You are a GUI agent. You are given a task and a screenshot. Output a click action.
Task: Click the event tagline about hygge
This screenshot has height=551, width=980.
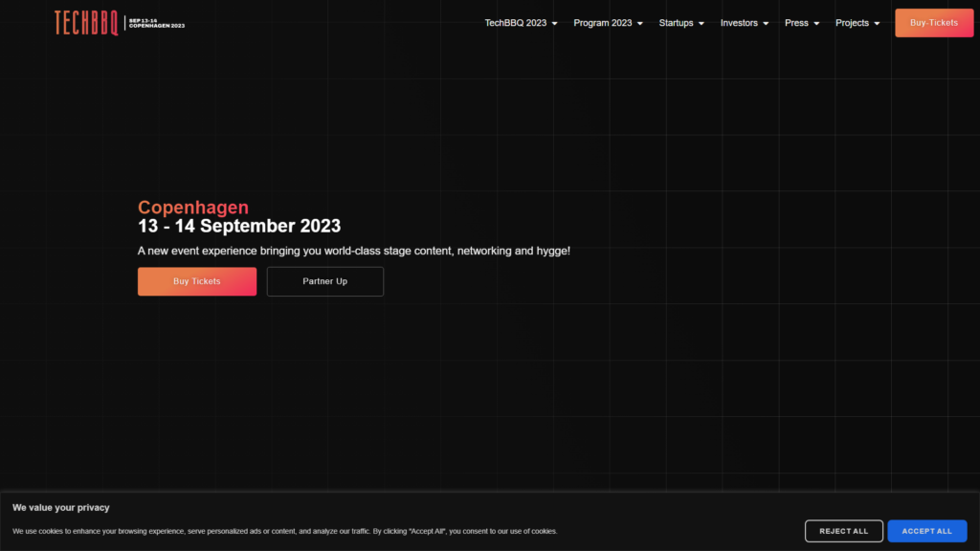click(354, 252)
